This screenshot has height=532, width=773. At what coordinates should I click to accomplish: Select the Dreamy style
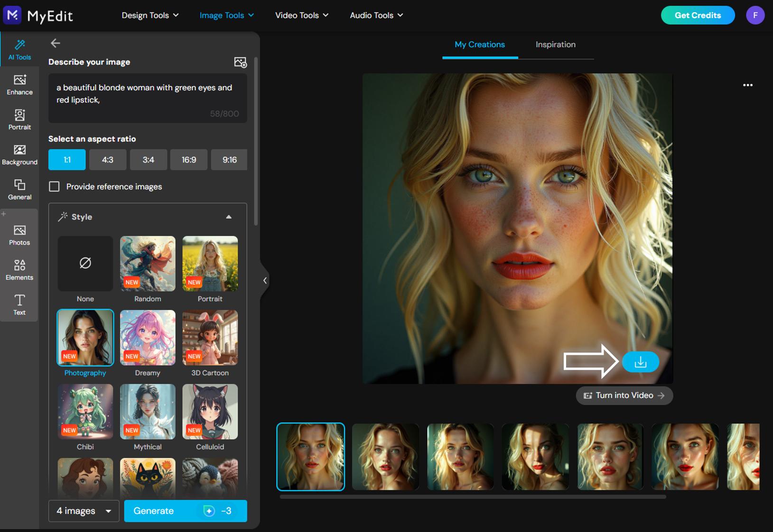tap(148, 338)
